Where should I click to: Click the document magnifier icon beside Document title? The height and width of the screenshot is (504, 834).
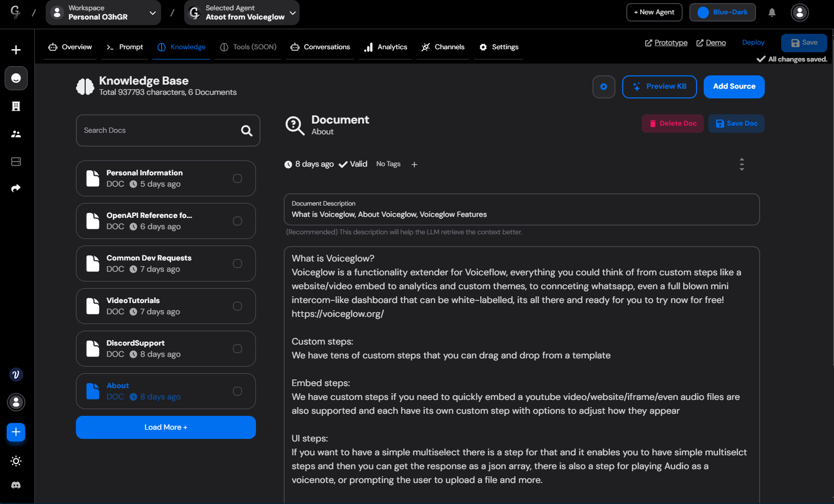pos(295,125)
